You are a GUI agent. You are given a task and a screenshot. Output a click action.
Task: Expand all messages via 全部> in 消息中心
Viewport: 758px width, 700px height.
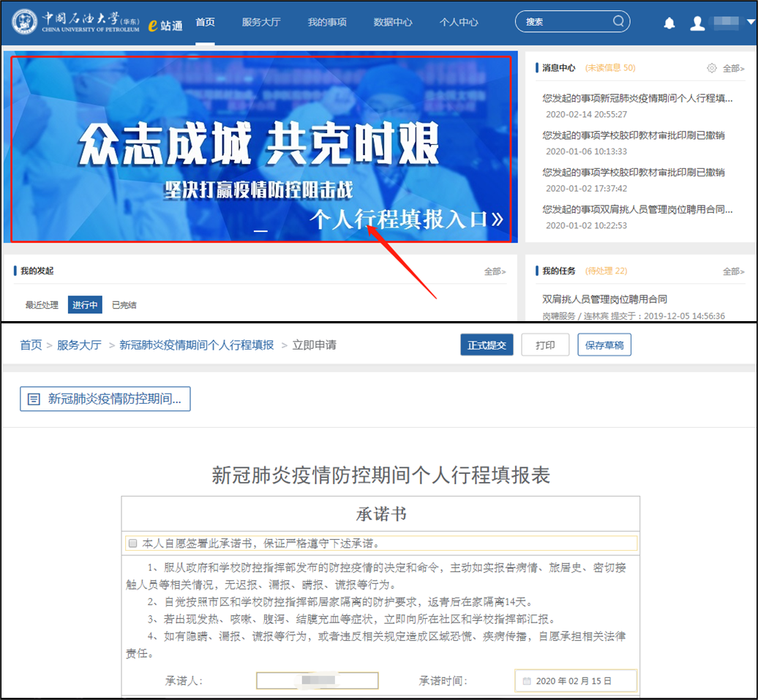pos(733,68)
